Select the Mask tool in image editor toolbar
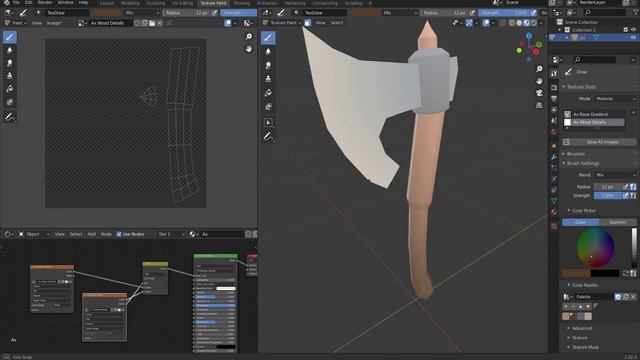 10,102
